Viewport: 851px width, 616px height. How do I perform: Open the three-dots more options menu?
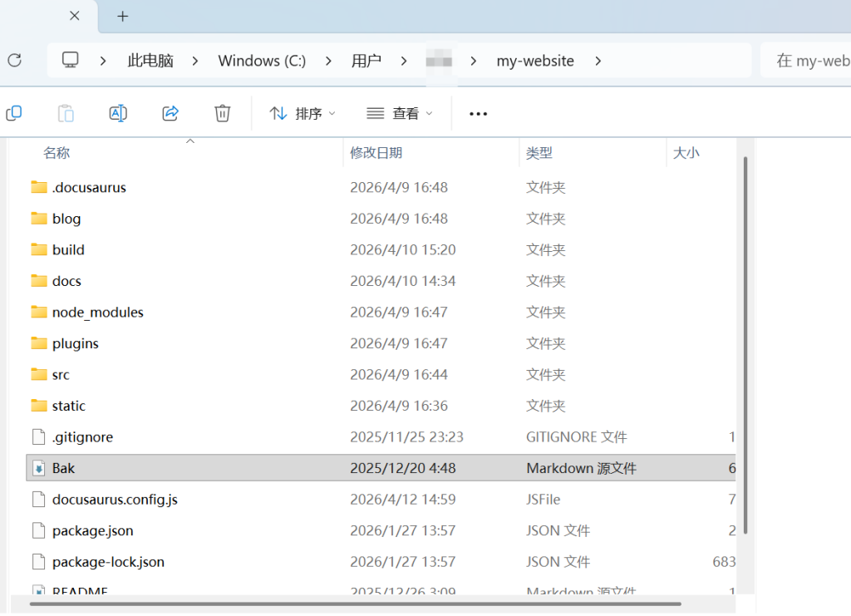pyautogui.click(x=478, y=114)
